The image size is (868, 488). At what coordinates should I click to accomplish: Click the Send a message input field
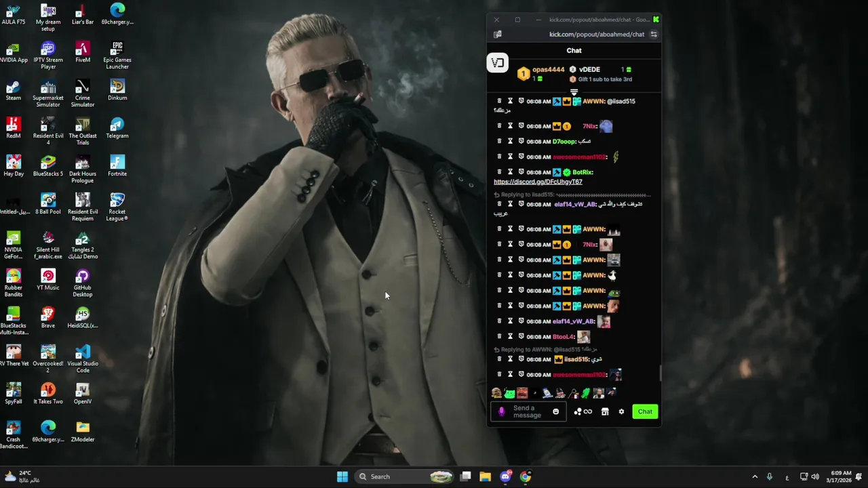[528, 411]
